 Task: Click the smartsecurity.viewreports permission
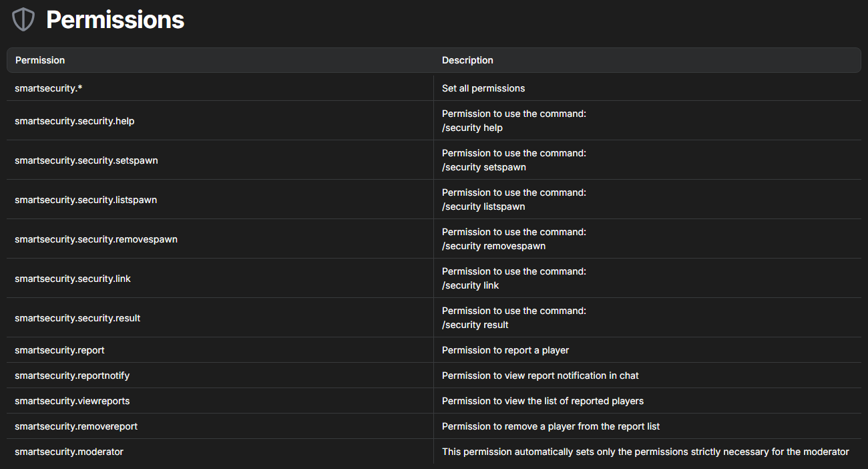pyautogui.click(x=72, y=401)
